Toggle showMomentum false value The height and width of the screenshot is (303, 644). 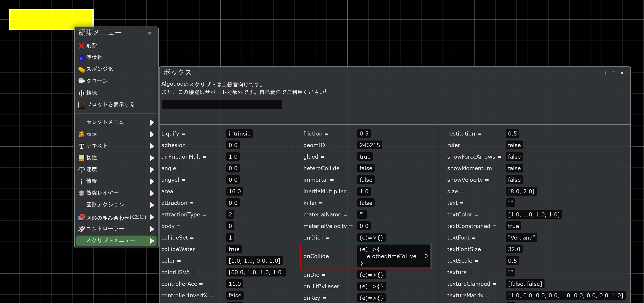(514, 168)
